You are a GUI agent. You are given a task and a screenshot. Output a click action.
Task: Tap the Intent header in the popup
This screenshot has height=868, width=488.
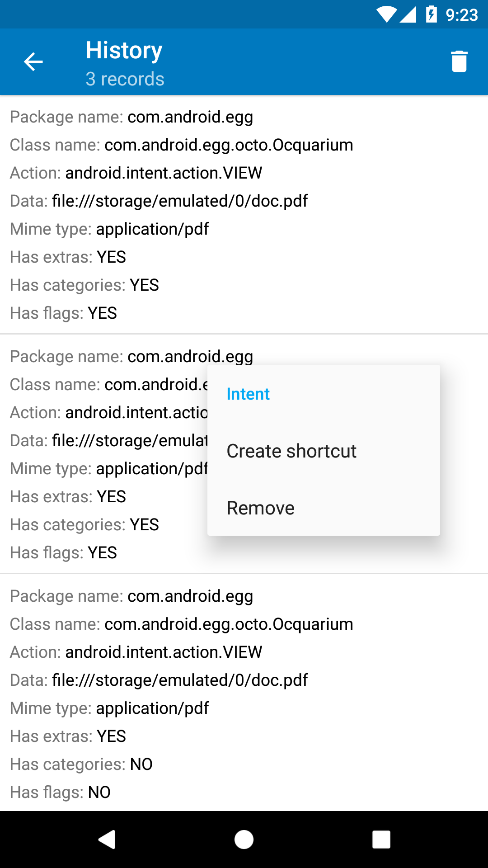(248, 394)
